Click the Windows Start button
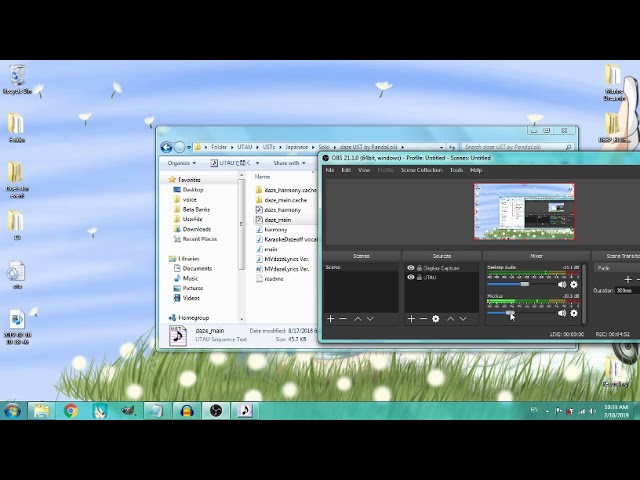Image resolution: width=640 pixels, height=480 pixels. 12,411
